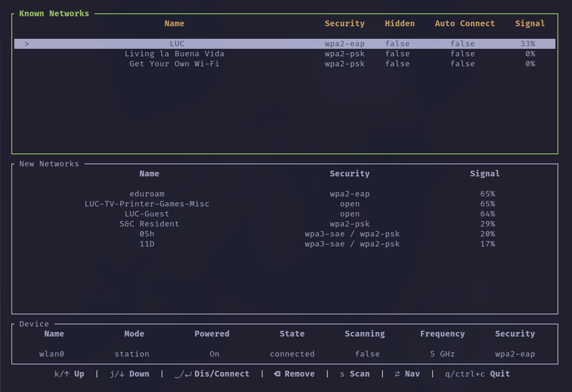
Task: Select the Get Your Own Wi-Fi network
Action: pos(174,64)
